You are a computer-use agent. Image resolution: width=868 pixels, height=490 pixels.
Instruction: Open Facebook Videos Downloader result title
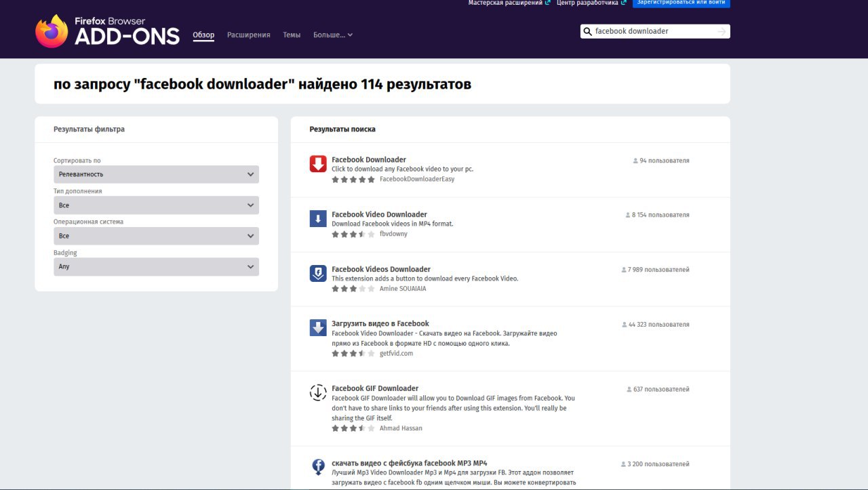coord(381,269)
